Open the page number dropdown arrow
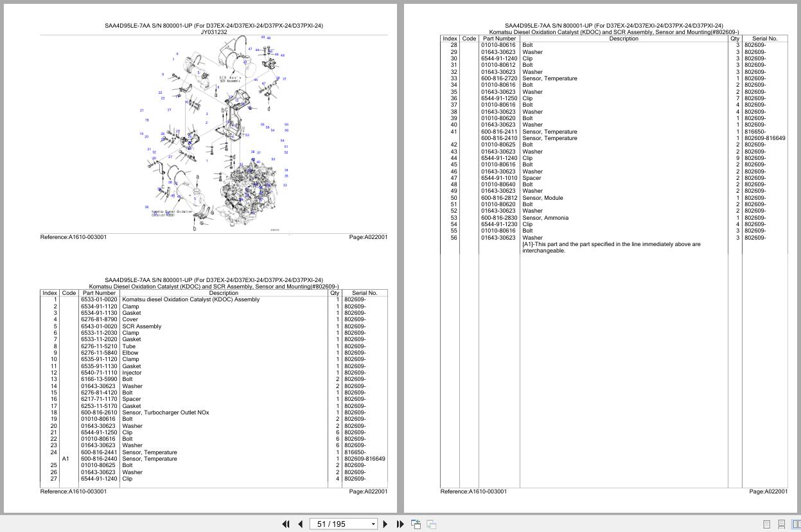The height and width of the screenshot is (532, 801). coord(373,524)
